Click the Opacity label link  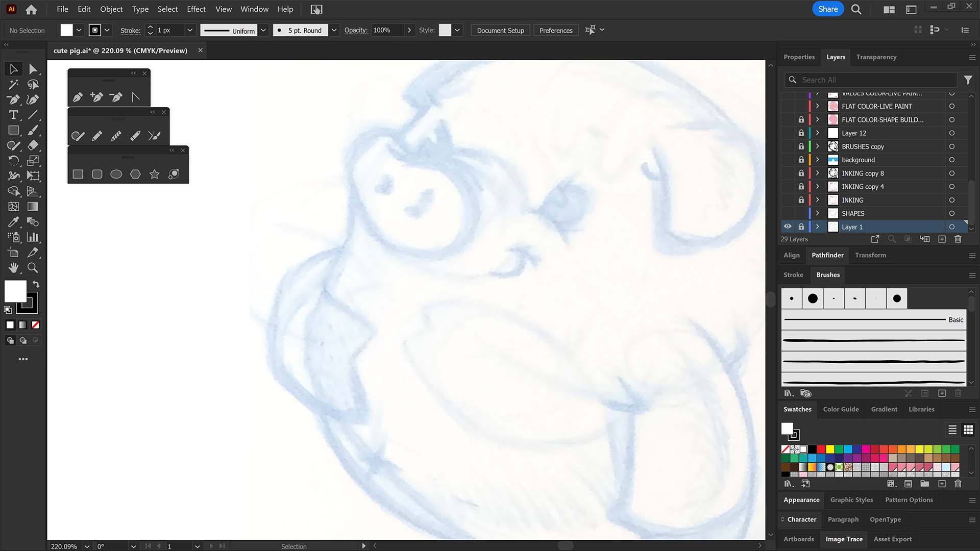point(356,30)
